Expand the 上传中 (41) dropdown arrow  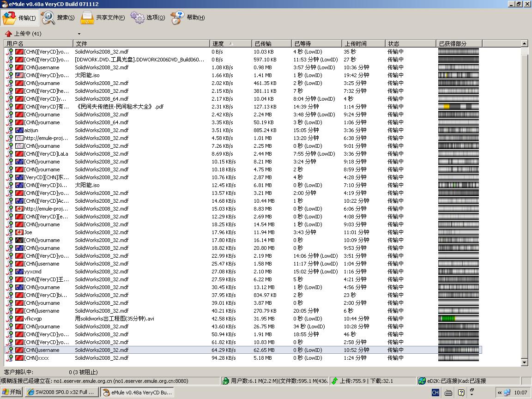click(x=79, y=34)
